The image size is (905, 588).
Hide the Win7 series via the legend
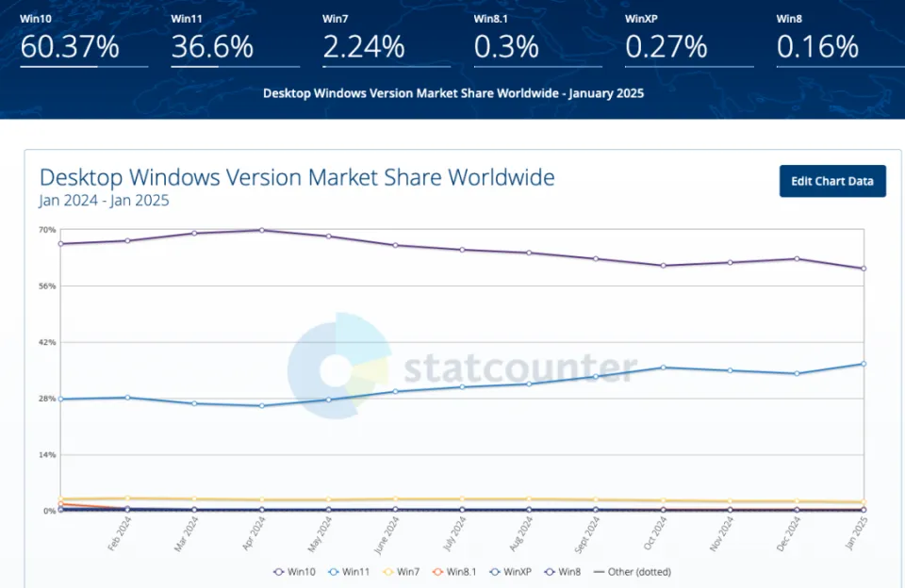[x=404, y=571]
